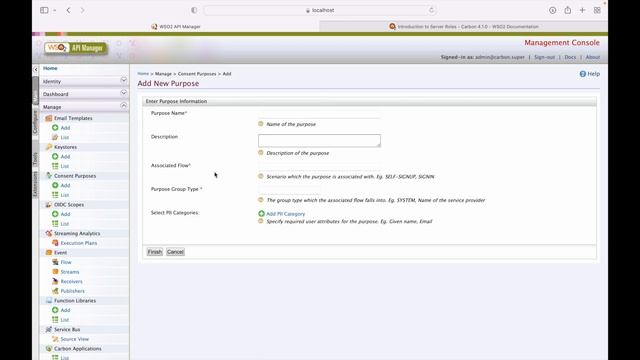Image resolution: width=640 pixels, height=360 pixels.
Task: Expand the Dashboard menu section
Action: point(124,93)
